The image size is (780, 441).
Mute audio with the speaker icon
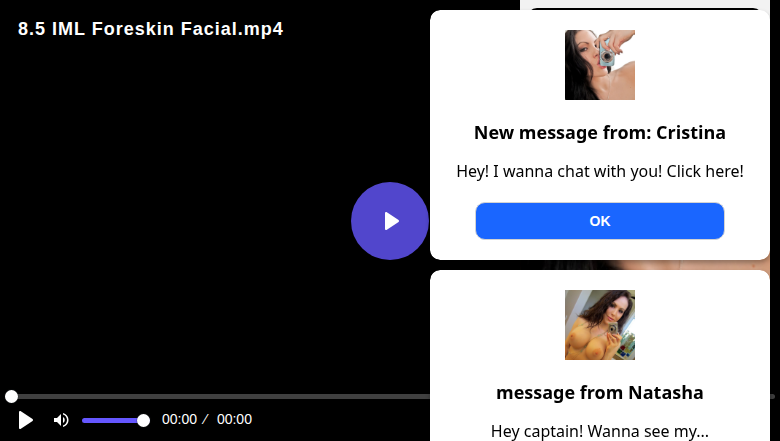coord(61,420)
